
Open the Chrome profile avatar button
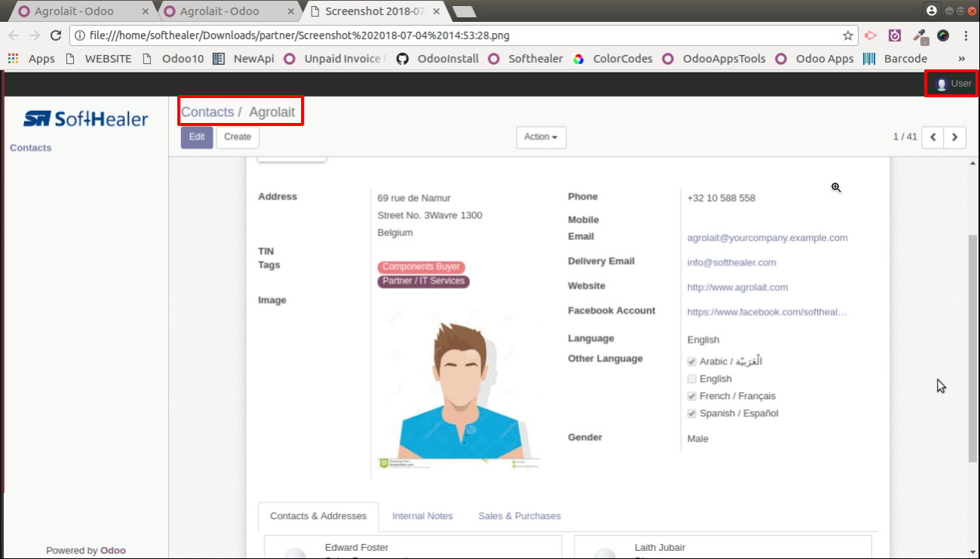[932, 11]
